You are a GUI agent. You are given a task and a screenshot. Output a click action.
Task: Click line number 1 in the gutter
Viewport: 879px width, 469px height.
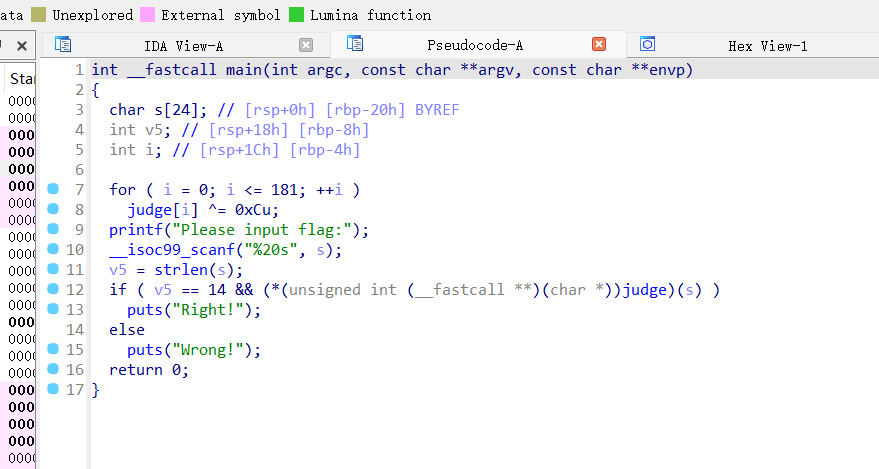tap(79, 70)
